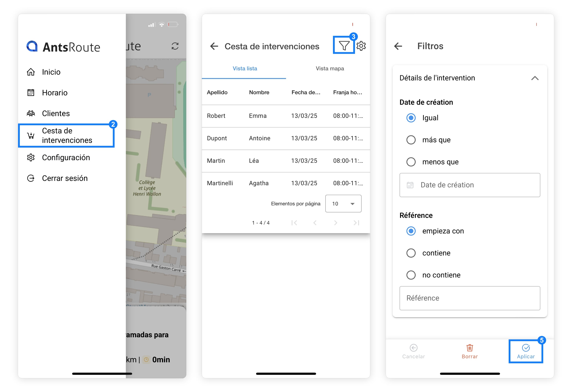Click the AntsRoute logo in side menu
Screen dimensions: 572x392
(63, 46)
